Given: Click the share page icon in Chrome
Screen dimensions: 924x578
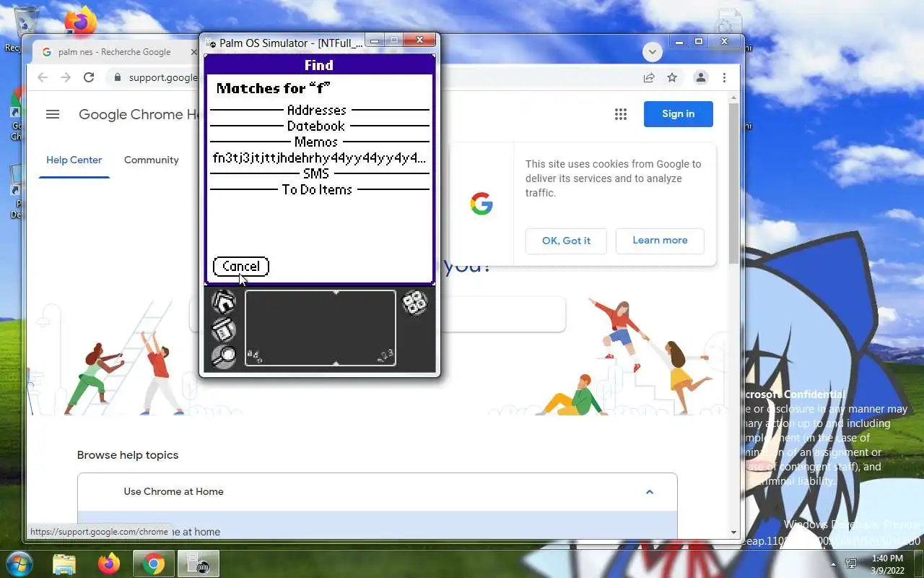Looking at the screenshot, I should tap(649, 77).
